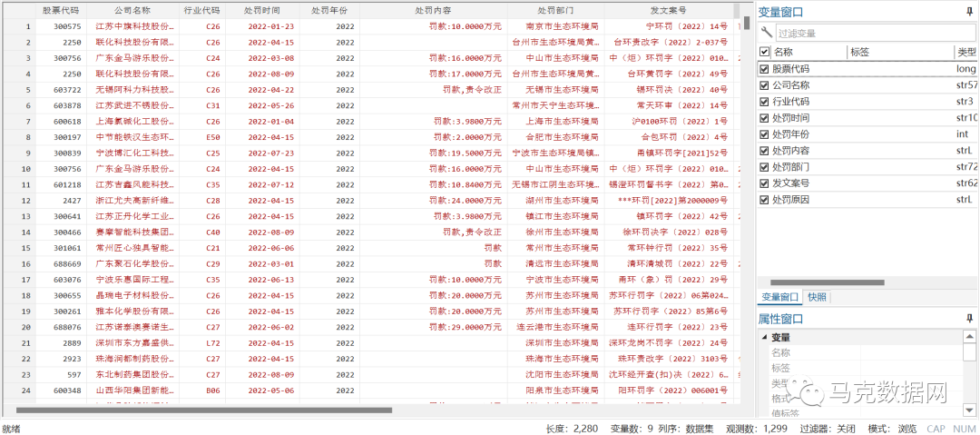This screenshot has width=980, height=435.
Task: Click penalty cell 罚款:10.8400万元
Action: [x=433, y=184]
